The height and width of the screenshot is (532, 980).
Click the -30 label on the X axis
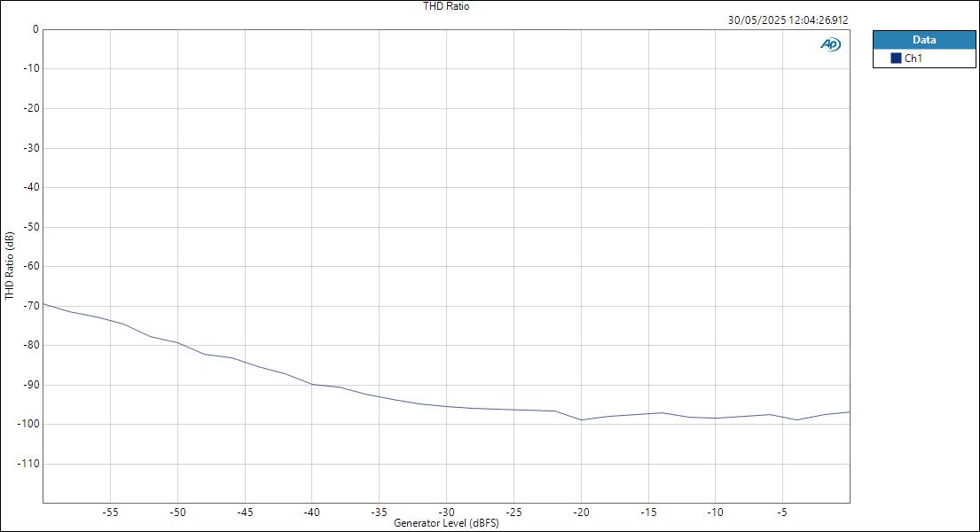[x=445, y=512]
